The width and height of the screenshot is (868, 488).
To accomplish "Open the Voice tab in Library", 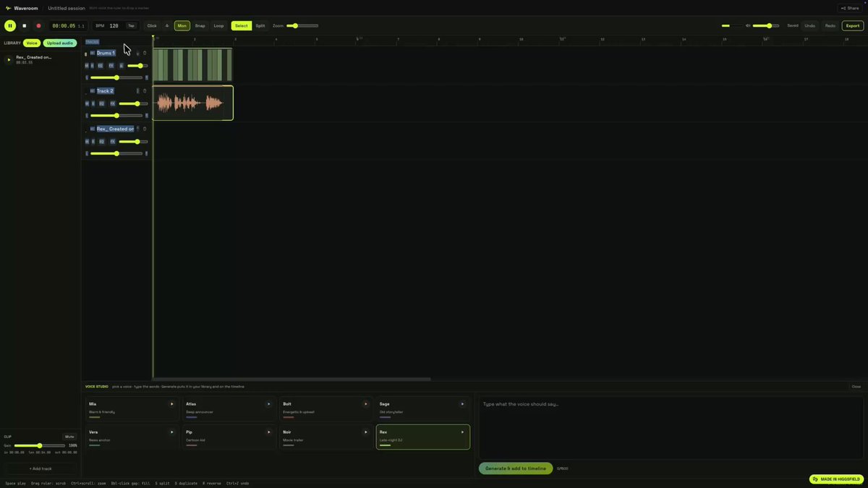I will pyautogui.click(x=32, y=43).
